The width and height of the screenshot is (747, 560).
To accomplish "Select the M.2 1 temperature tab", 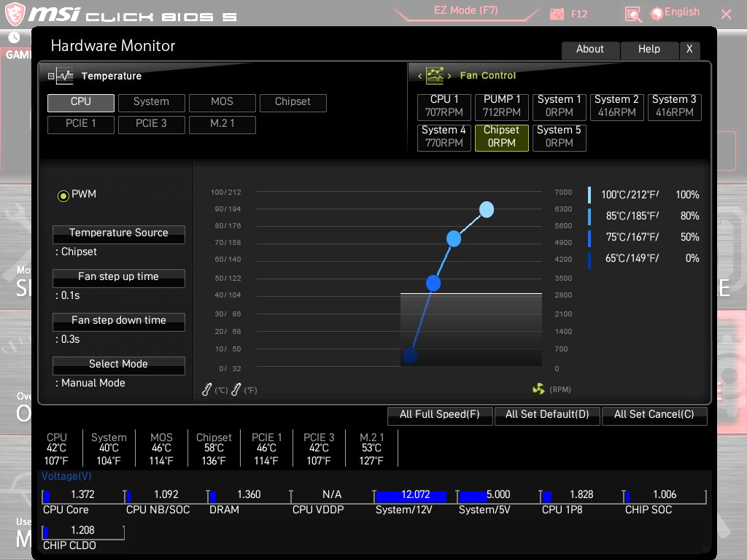I will [x=222, y=125].
